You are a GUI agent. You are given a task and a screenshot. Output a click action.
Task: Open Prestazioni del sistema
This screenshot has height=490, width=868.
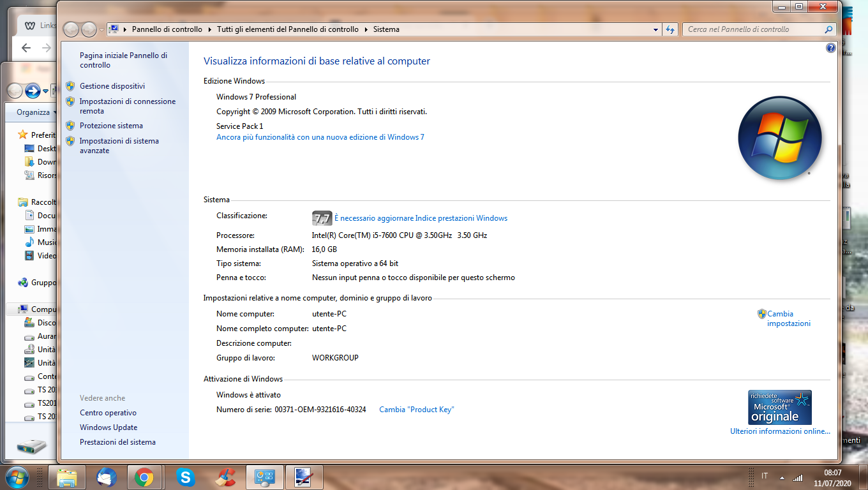(117, 442)
